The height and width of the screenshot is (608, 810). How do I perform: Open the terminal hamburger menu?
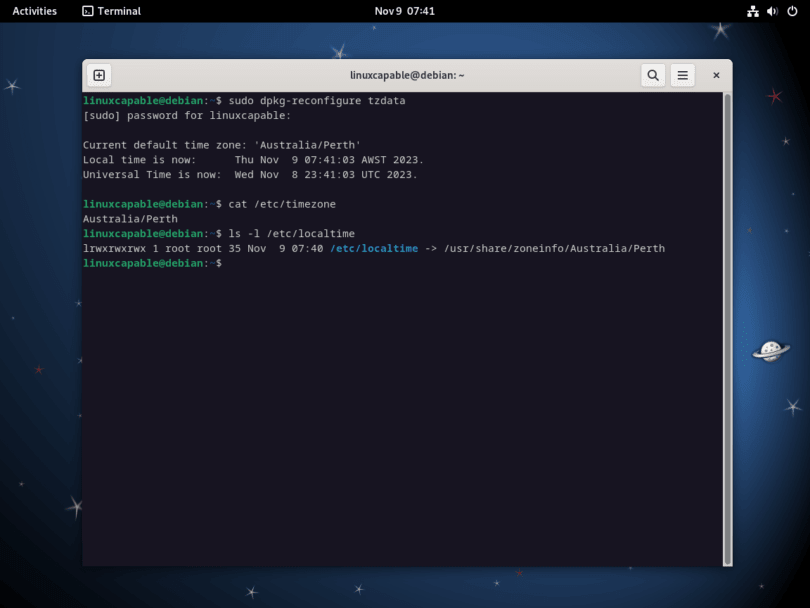point(683,75)
